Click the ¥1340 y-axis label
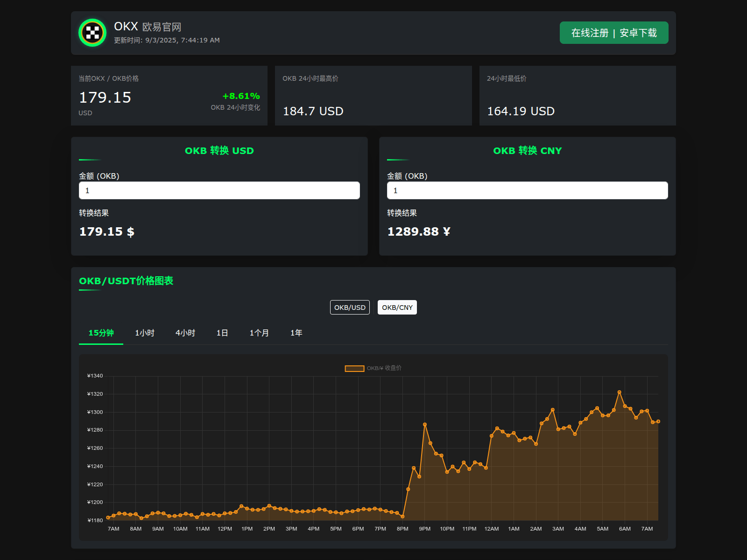Image resolution: width=747 pixels, height=560 pixels. [95, 376]
